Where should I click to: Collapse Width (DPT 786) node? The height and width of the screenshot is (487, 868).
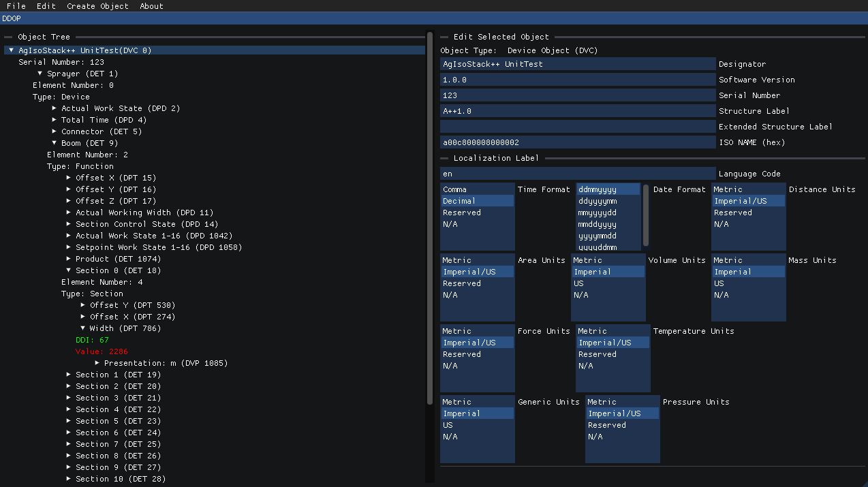pos(83,328)
